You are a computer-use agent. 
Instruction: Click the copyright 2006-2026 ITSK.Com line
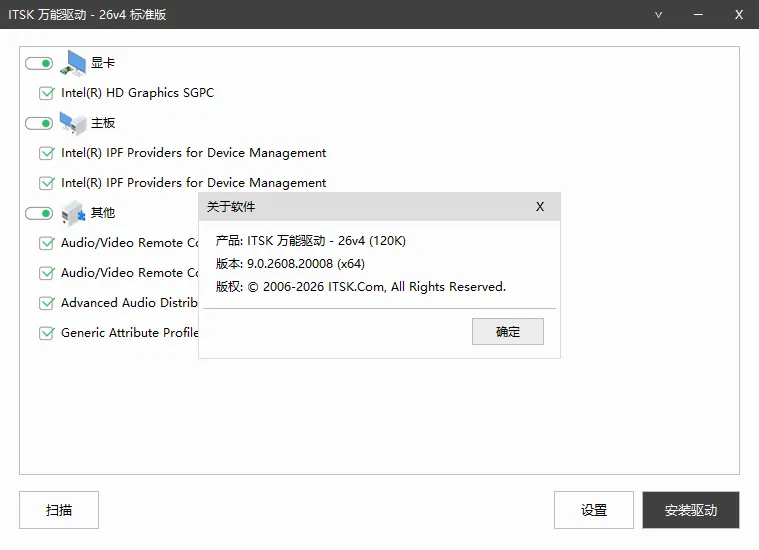[361, 287]
